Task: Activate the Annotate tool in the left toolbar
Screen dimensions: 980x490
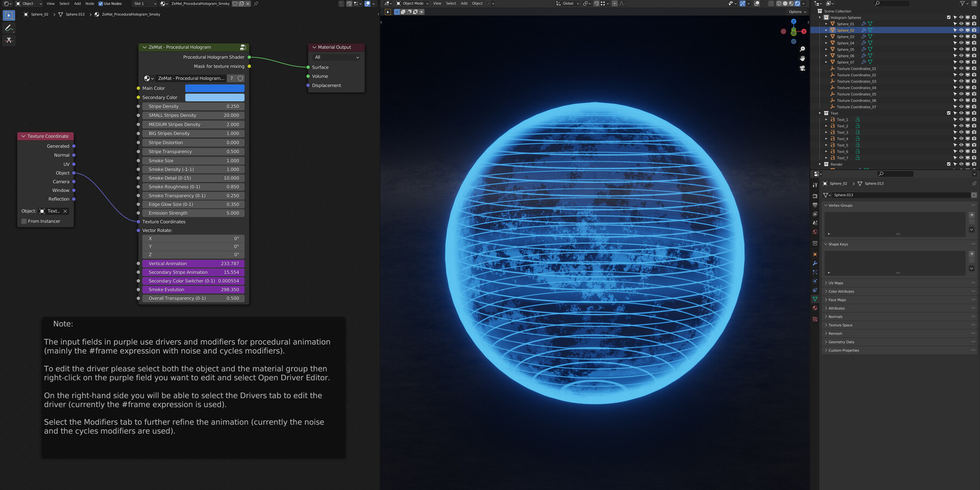Action: tap(9, 28)
